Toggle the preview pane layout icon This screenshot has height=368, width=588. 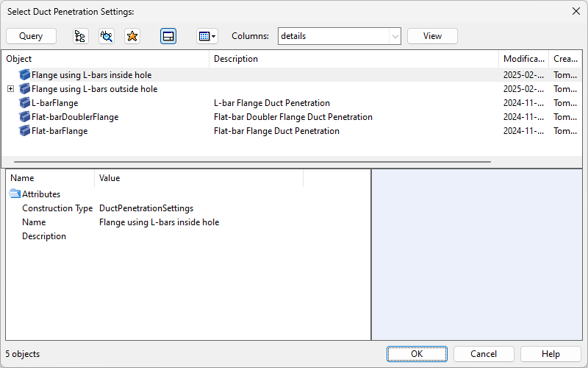point(168,36)
